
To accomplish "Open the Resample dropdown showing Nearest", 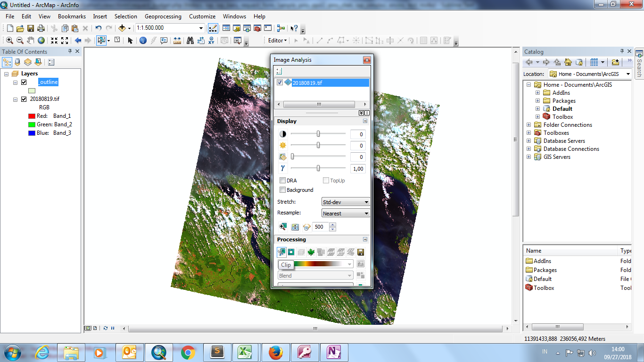I will (346, 214).
